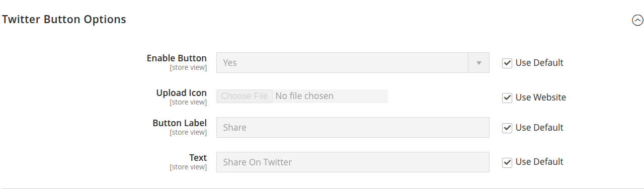644x189 pixels.
Task: Open the Enable Button select showing Yes
Action: click(353, 63)
